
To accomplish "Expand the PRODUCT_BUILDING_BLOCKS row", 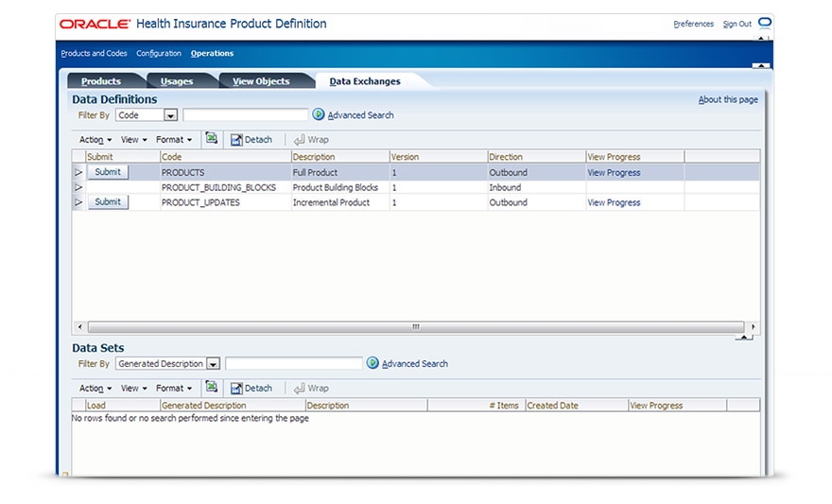I will coord(78,187).
